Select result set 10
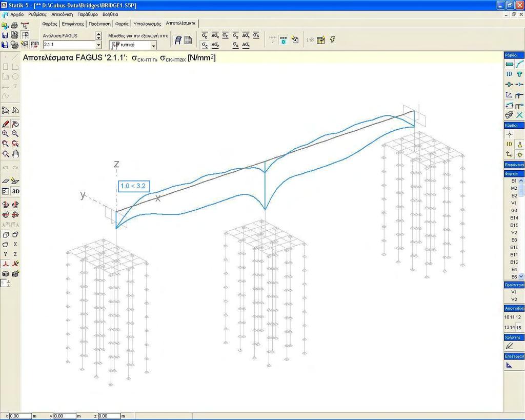The image size is (525, 420). click(x=507, y=317)
